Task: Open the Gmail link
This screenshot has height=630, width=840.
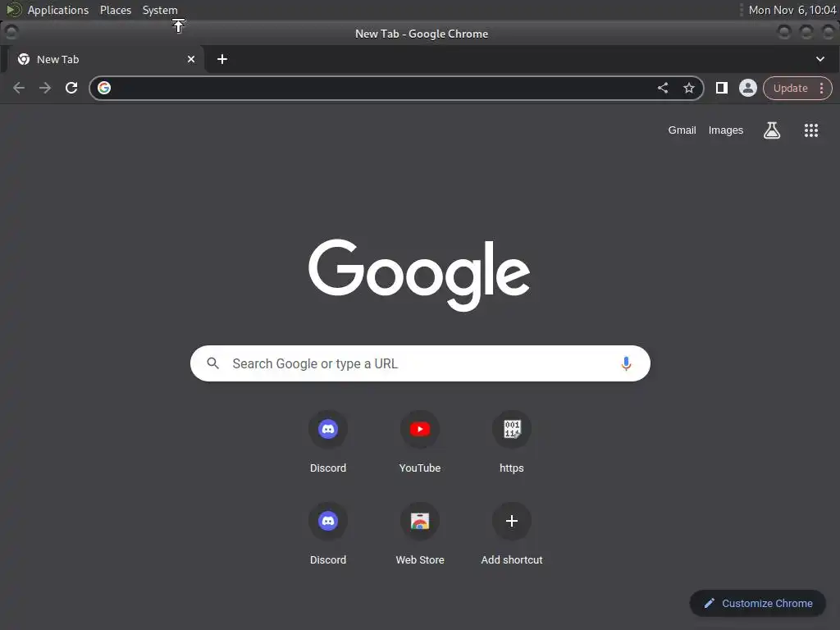Action: point(682,130)
